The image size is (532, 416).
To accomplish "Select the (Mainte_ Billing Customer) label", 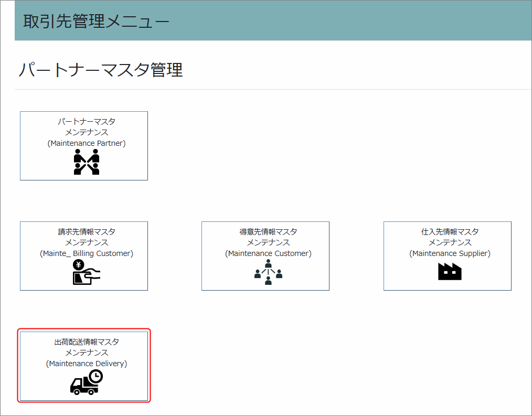I will 87,253.
